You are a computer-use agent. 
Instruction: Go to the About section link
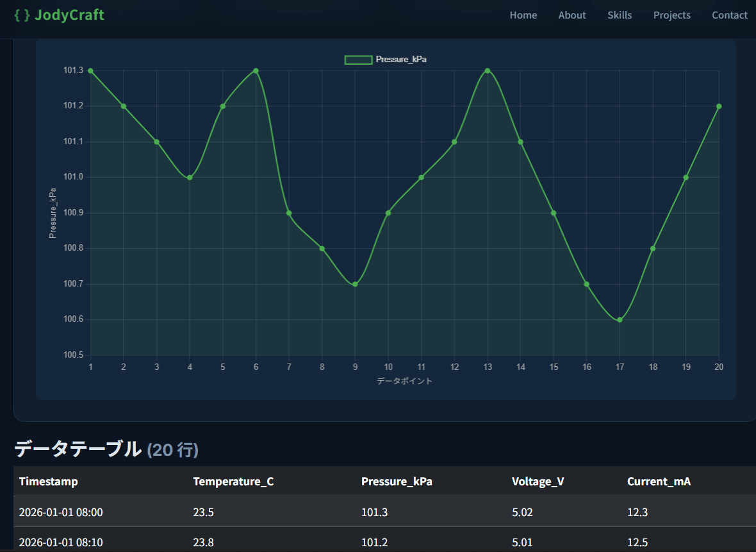(572, 15)
